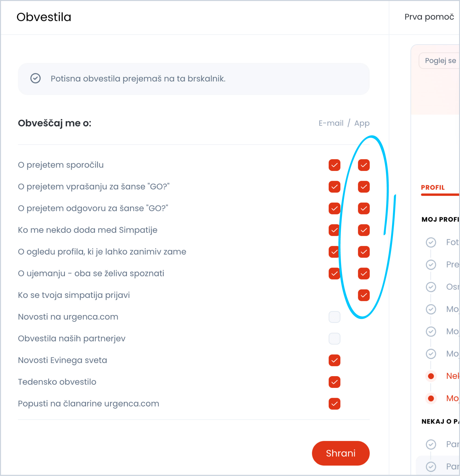
Task: Click the last red dot step icon under Moj Profil
Action: 431,398
